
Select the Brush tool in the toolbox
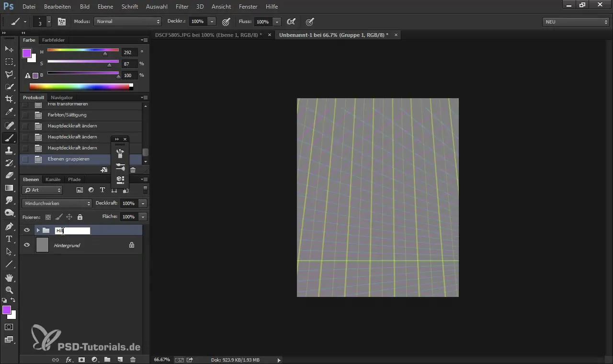click(9, 138)
